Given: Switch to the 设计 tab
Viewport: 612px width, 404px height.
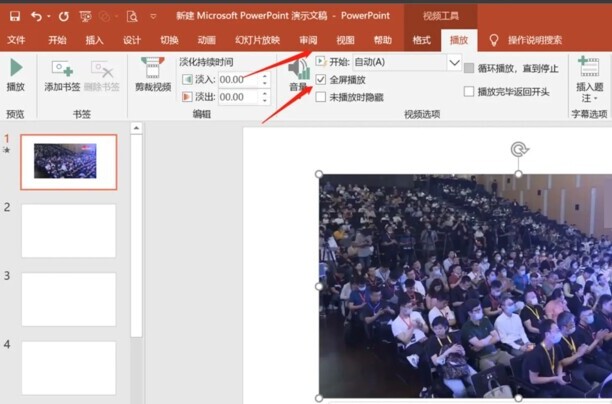Looking at the screenshot, I should point(132,40).
